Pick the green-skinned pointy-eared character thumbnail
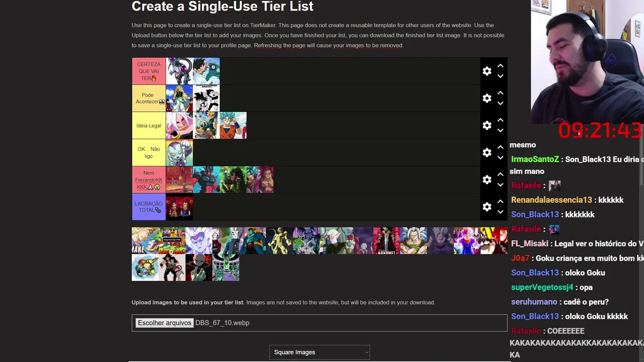The height and width of the screenshot is (362, 644). [x=333, y=241]
